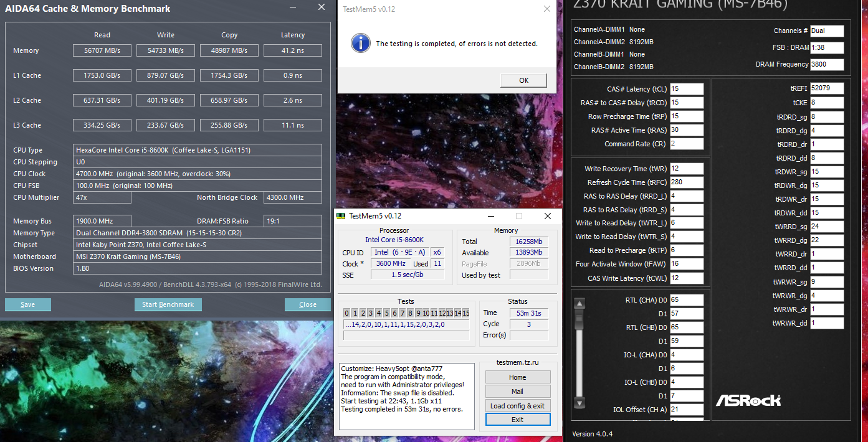Click the blue info icon in TestMem5 message
Image resolution: width=868 pixels, height=442 pixels.
tap(360, 44)
